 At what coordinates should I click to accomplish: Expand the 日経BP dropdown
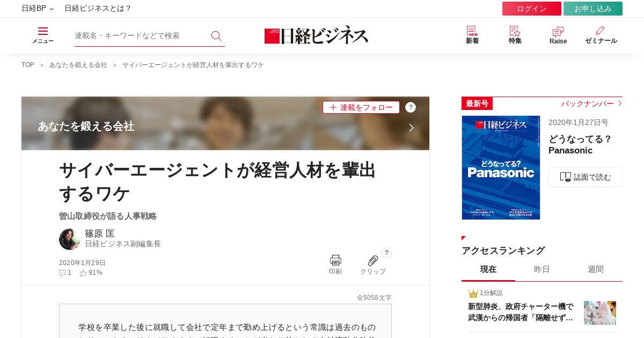(x=38, y=9)
